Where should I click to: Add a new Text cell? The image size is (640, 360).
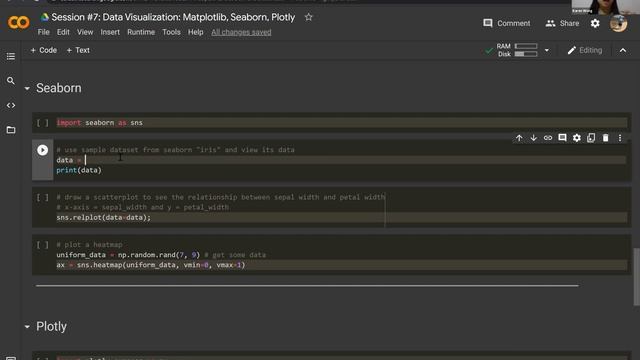78,50
